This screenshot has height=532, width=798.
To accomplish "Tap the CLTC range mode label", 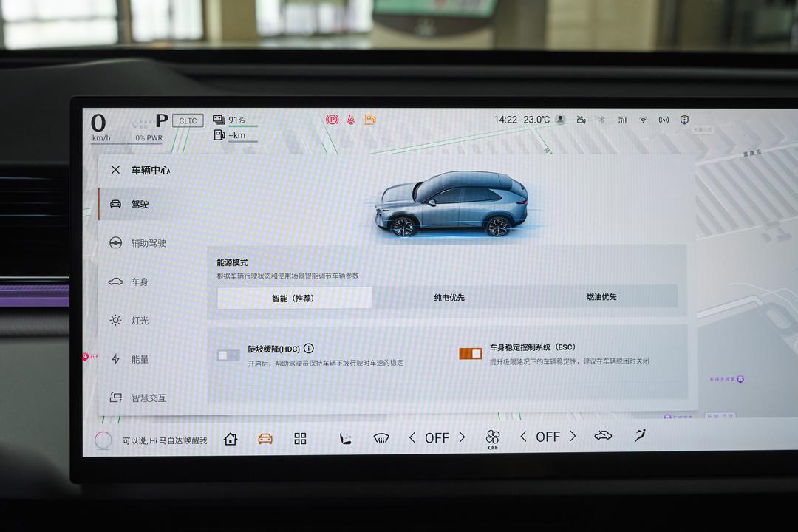I will pyautogui.click(x=188, y=120).
